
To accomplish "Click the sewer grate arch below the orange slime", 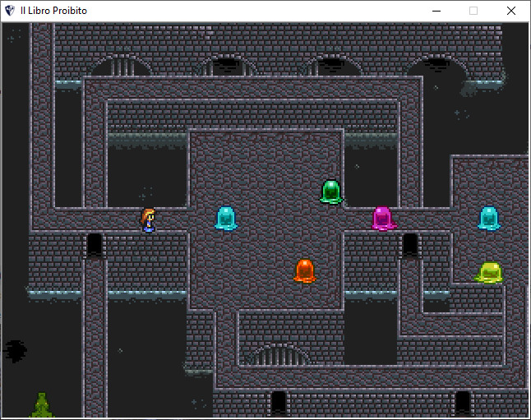I will point(278,354).
